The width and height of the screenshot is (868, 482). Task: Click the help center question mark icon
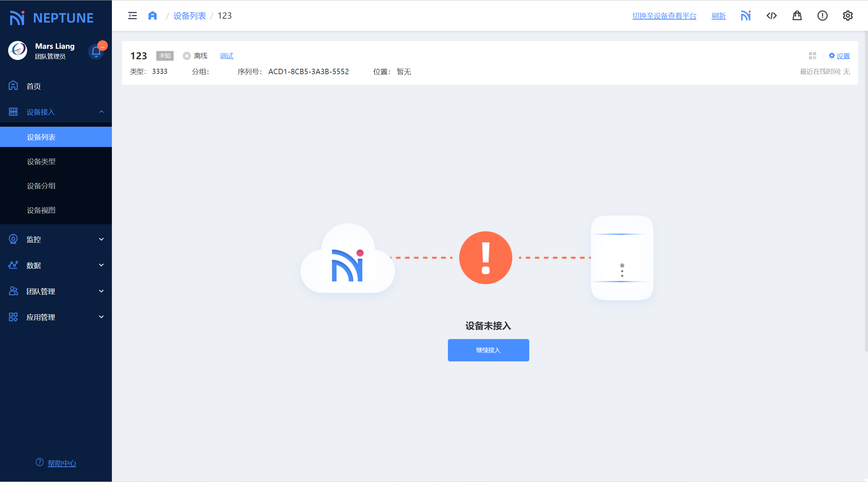coord(40,462)
